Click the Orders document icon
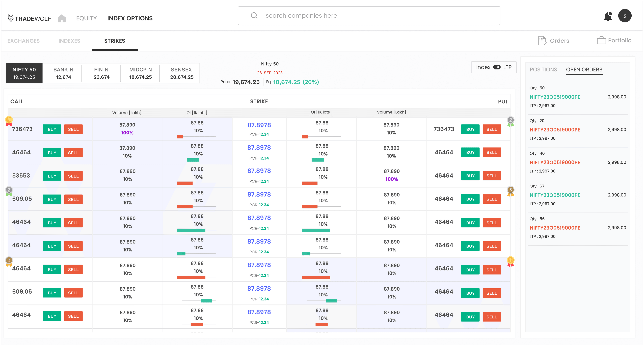This screenshot has width=644, height=345. coord(542,40)
